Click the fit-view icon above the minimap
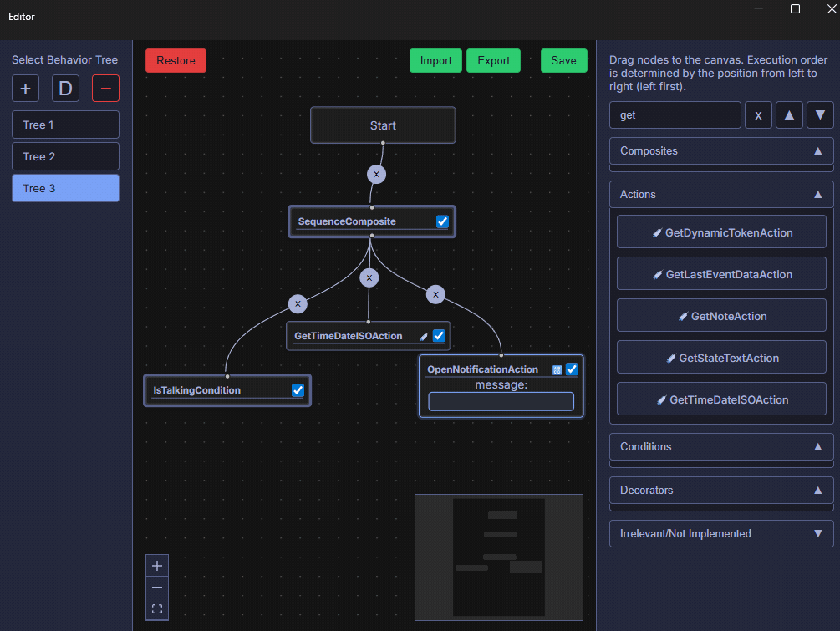Viewport: 840px width, 631px height. 156,608
